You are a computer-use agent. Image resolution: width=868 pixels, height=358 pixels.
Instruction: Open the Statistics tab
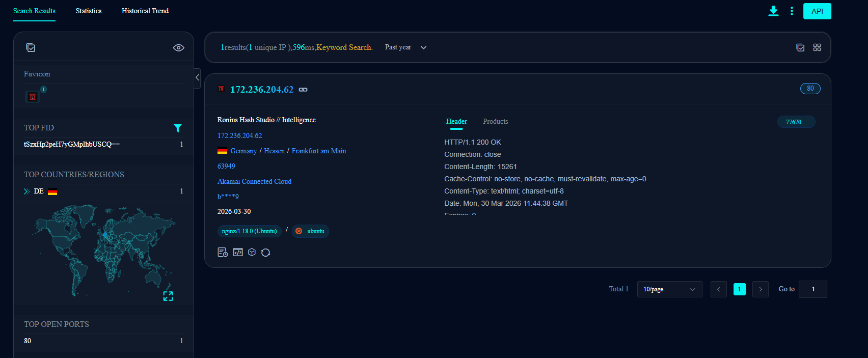click(89, 11)
